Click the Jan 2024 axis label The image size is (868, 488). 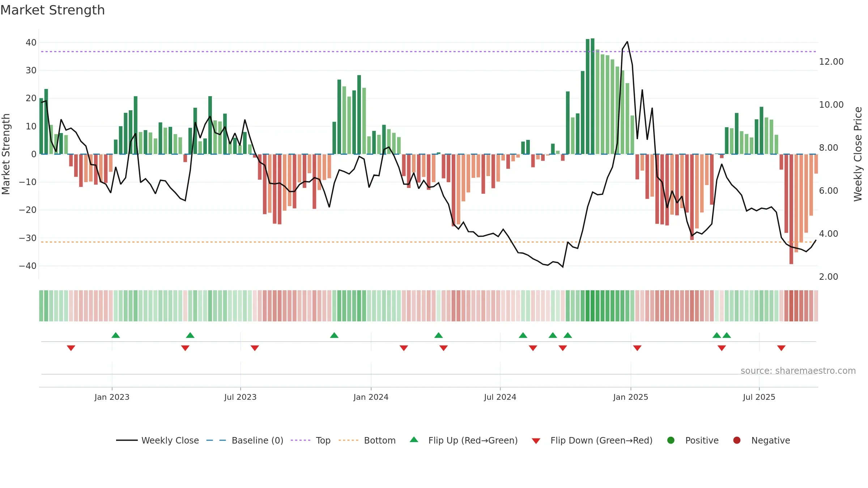[x=371, y=397]
